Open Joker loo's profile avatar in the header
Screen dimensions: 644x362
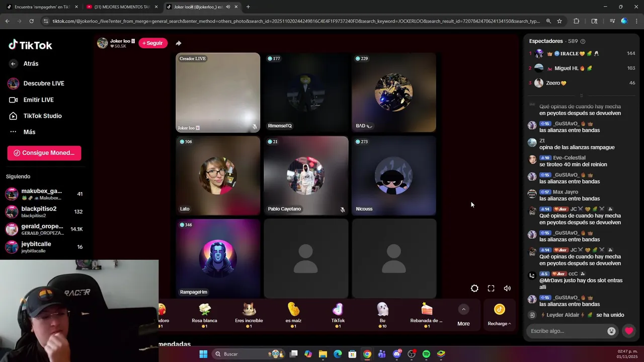pyautogui.click(x=103, y=43)
